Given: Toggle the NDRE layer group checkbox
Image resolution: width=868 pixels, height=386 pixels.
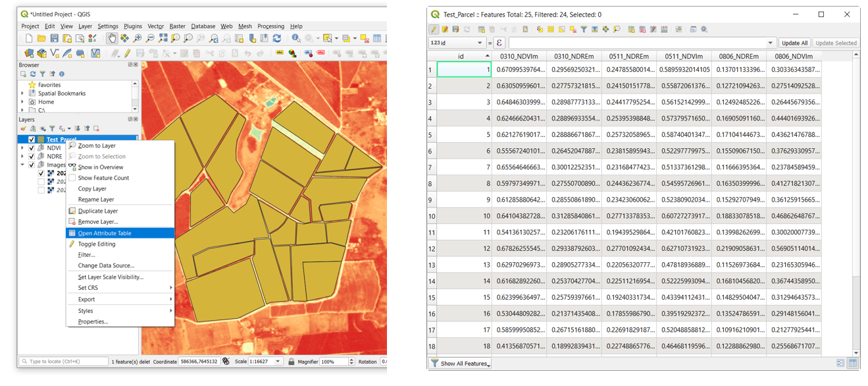Looking at the screenshot, I should [x=32, y=157].
